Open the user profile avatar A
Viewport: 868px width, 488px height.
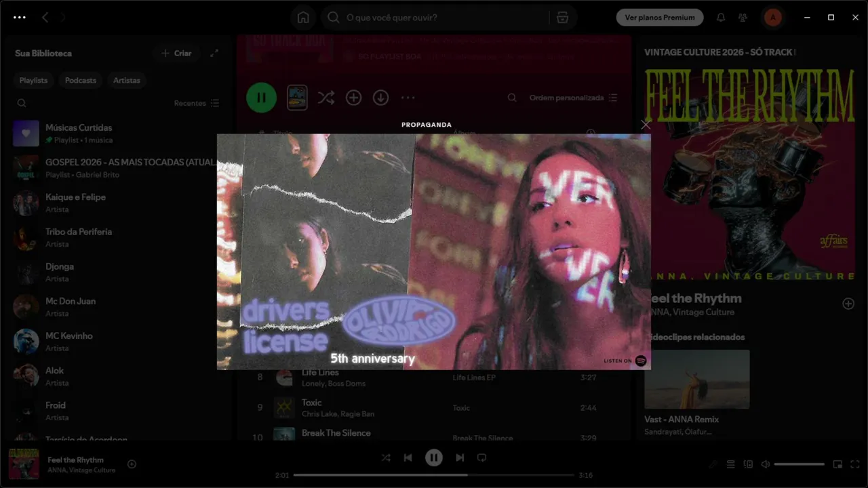tap(772, 18)
